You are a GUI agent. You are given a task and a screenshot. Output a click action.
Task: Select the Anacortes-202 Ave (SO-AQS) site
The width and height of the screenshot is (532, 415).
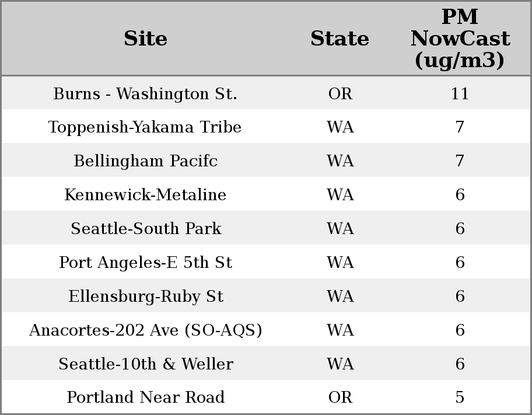click(145, 330)
